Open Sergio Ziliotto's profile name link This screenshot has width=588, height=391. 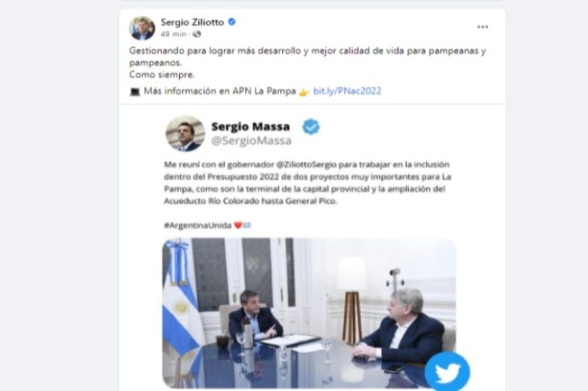coord(193,22)
